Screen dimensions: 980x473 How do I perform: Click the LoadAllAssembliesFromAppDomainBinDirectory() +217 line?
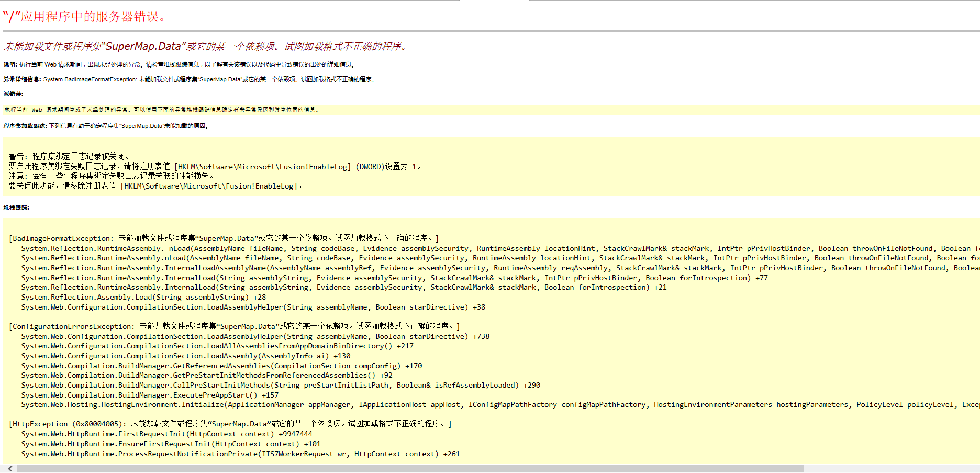pyautogui.click(x=217, y=346)
